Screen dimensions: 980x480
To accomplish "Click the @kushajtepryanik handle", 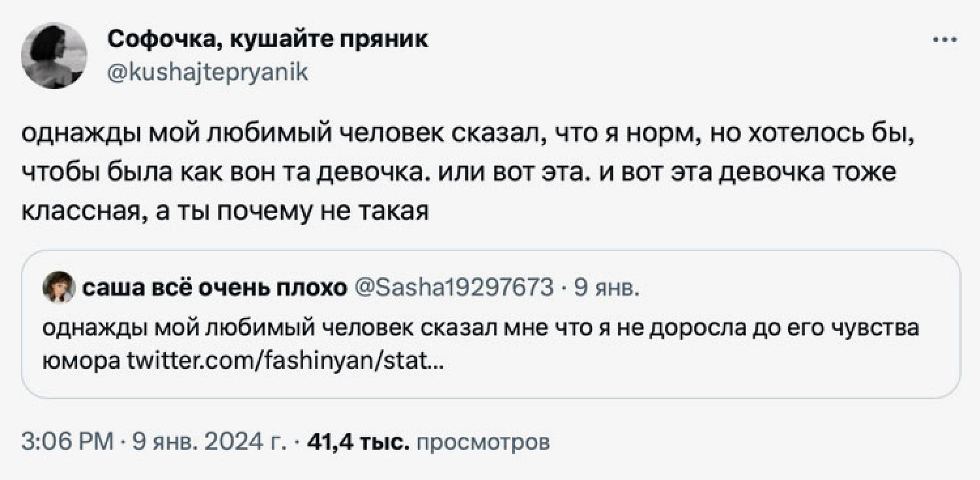I will [x=207, y=71].
